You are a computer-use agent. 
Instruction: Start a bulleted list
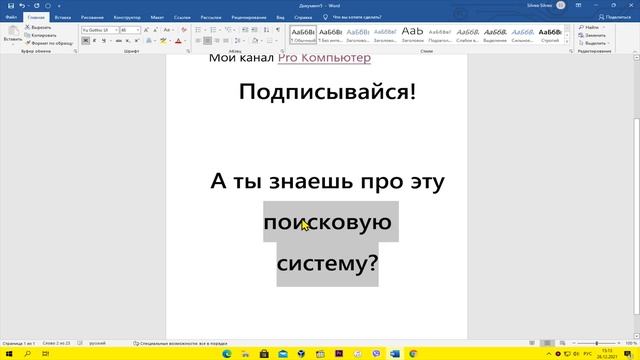click(x=198, y=30)
